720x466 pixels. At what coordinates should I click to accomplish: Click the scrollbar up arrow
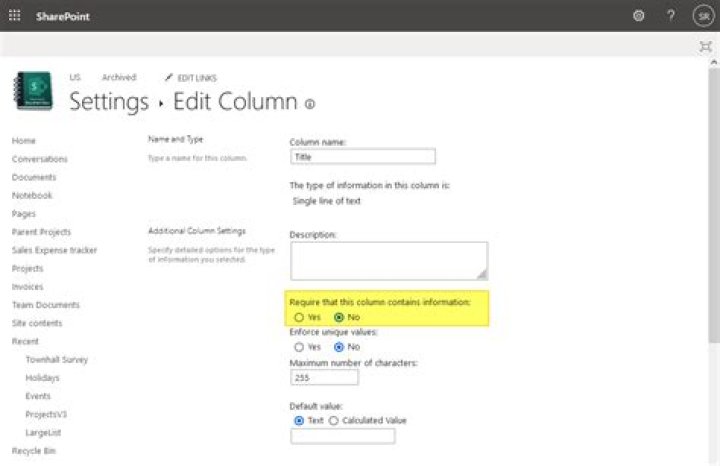[x=714, y=62]
